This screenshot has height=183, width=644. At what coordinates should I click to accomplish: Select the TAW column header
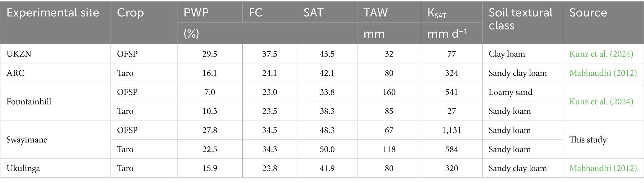376,13
